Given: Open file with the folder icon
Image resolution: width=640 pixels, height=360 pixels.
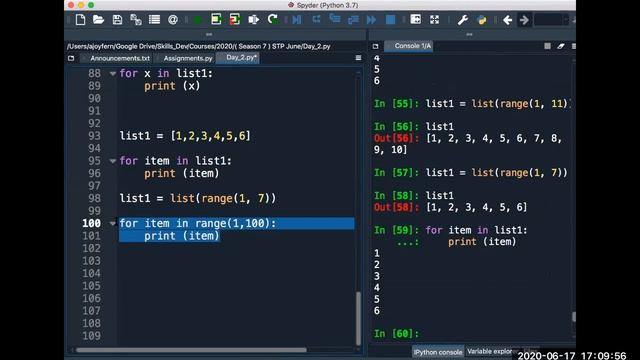Looking at the screenshot, I should (98, 20).
